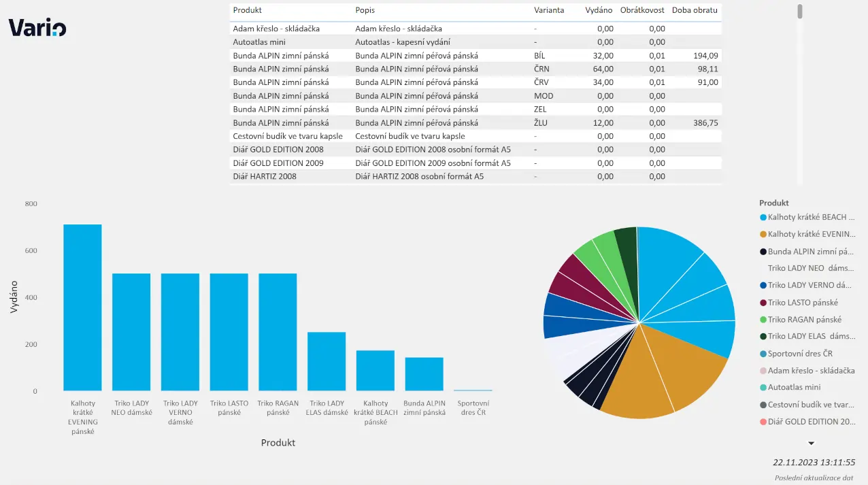Click the table's vertical scrollbar thumb
The height and width of the screenshot is (485, 868).
coord(800,11)
